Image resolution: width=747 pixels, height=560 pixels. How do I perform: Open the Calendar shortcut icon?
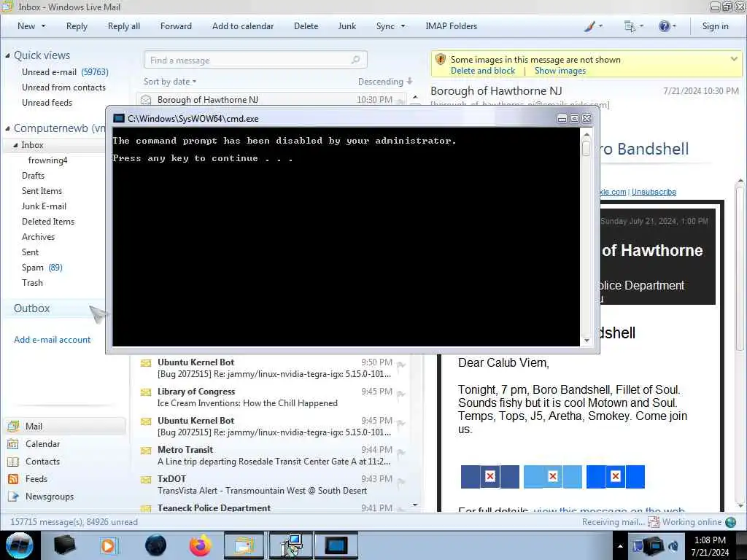coord(13,444)
